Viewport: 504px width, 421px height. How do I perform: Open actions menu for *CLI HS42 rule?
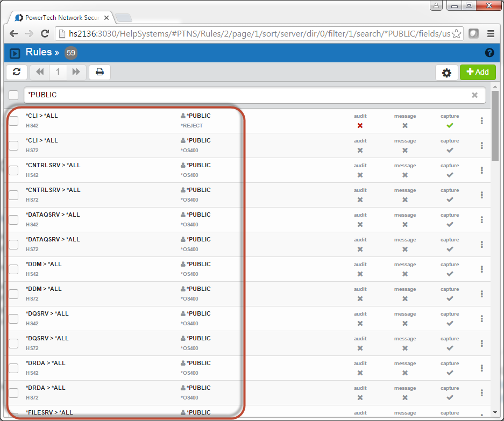point(481,120)
